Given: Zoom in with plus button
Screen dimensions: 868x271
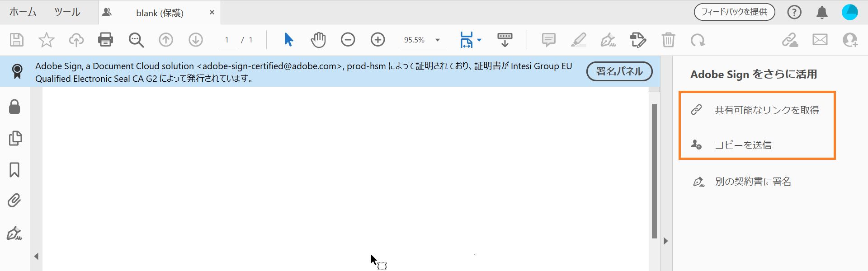Looking at the screenshot, I should pyautogui.click(x=377, y=40).
